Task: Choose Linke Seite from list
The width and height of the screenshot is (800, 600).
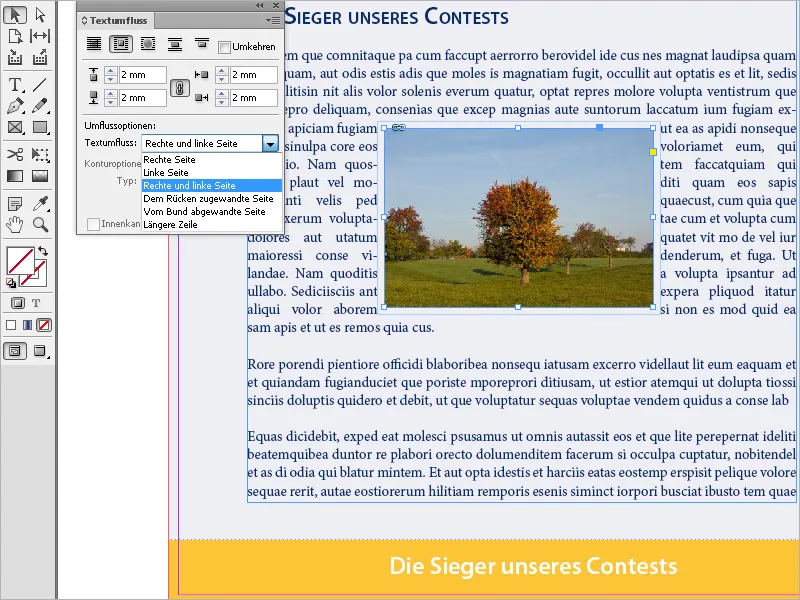Action: pyautogui.click(x=212, y=172)
